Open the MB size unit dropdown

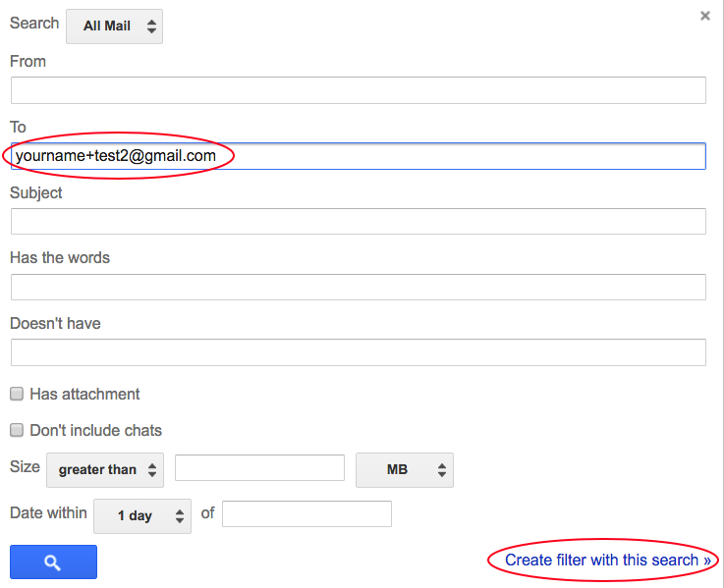[405, 470]
